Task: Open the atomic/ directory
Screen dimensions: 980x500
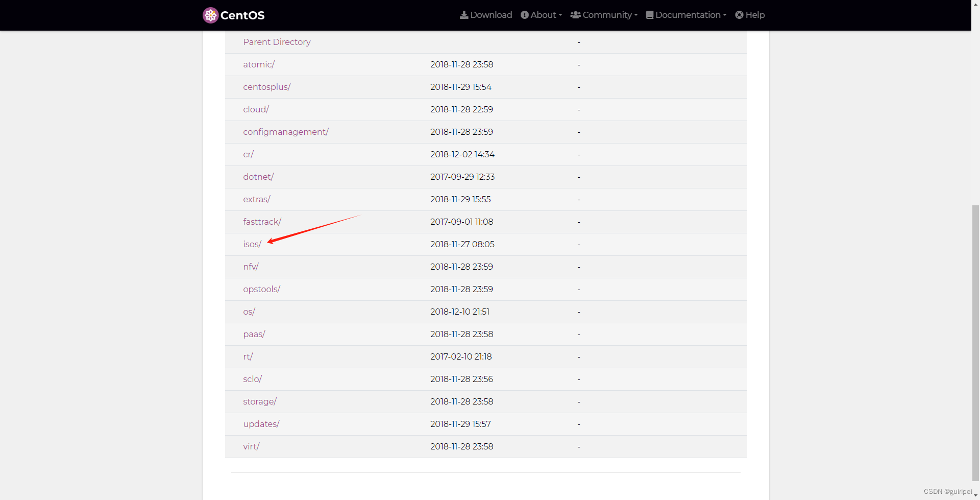Action: [x=259, y=64]
